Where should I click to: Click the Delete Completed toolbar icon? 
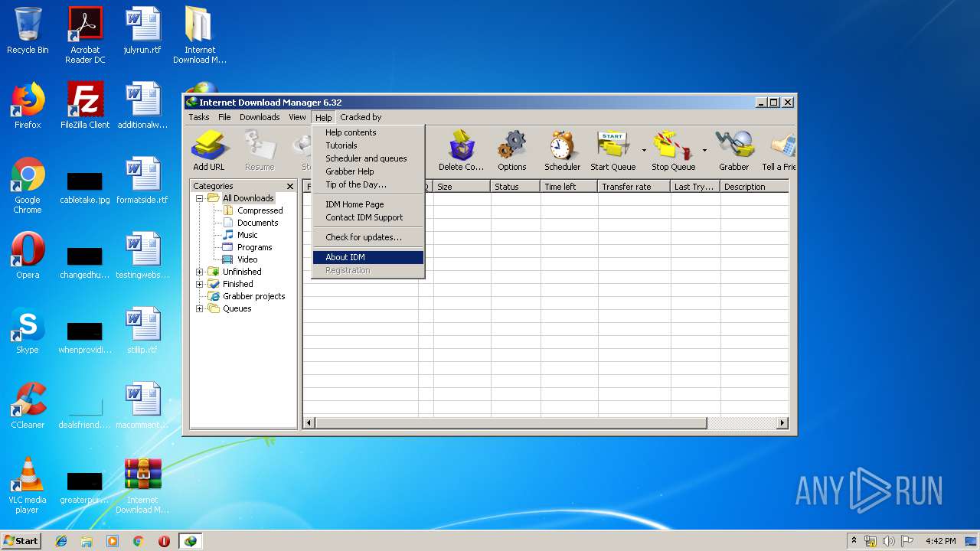pos(461,150)
